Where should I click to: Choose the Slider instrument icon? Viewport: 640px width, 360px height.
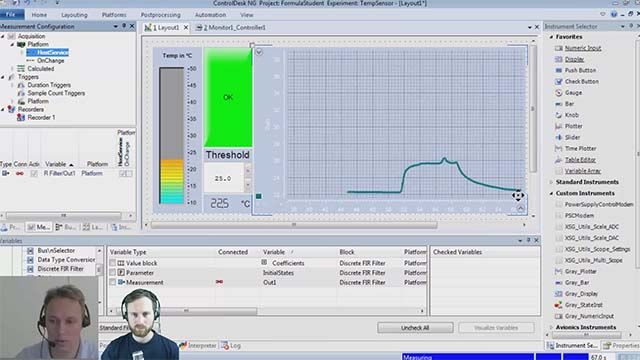559,137
